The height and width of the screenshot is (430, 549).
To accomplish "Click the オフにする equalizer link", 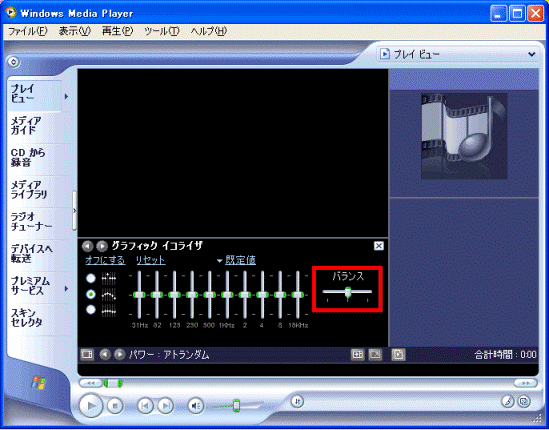I will pos(105,260).
